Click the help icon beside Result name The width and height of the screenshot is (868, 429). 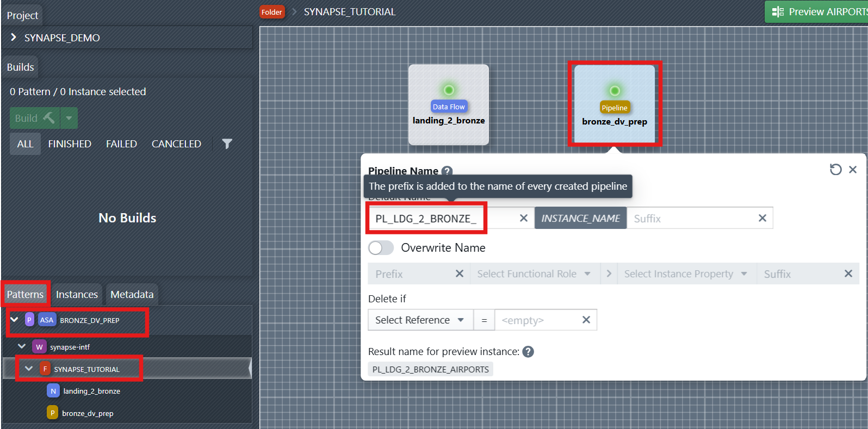(528, 352)
